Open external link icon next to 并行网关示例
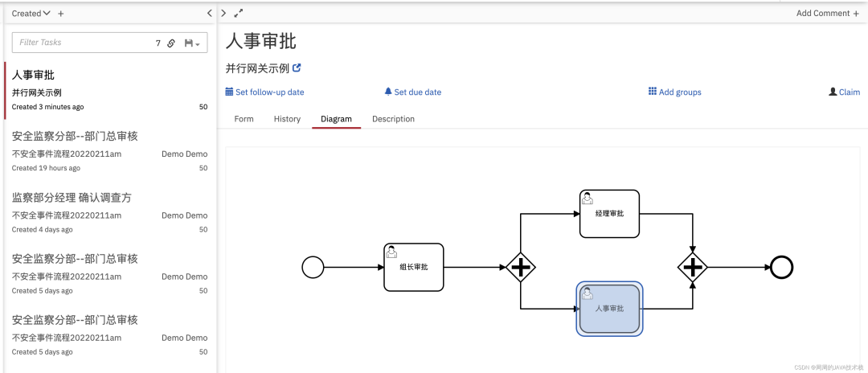868x373 pixels. [297, 68]
